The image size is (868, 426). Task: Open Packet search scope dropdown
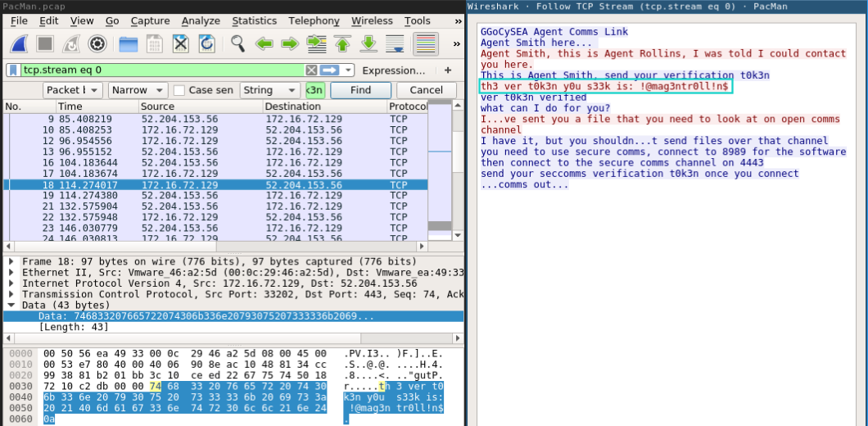click(73, 90)
